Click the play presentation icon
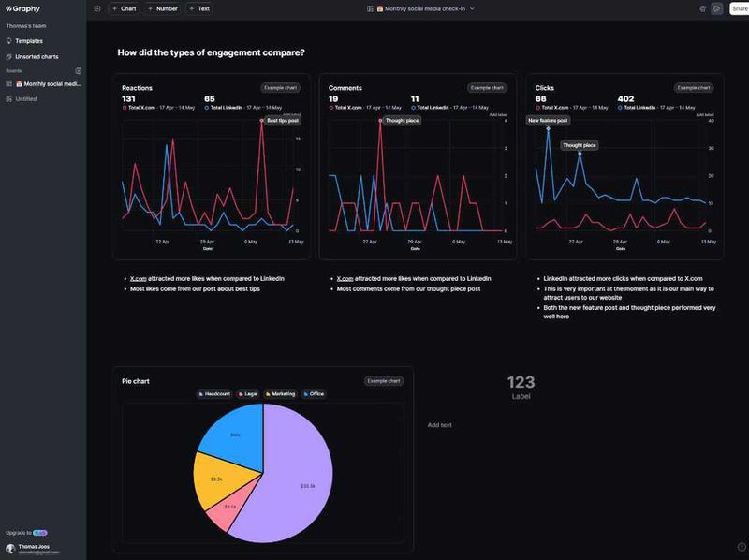749x560 pixels. pyautogui.click(x=716, y=8)
